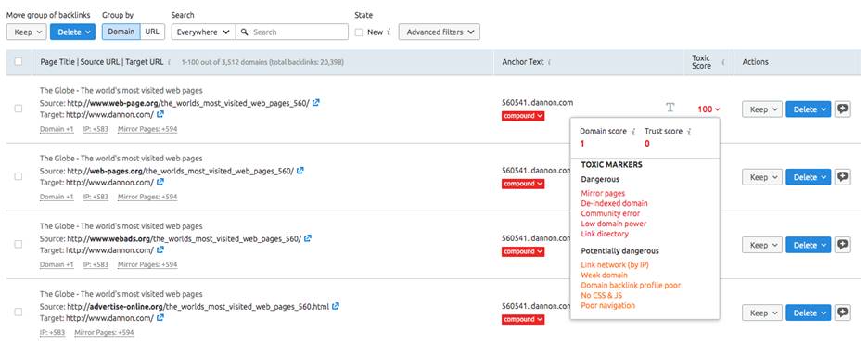Open external link for advertise-online.org source URL

point(336,306)
